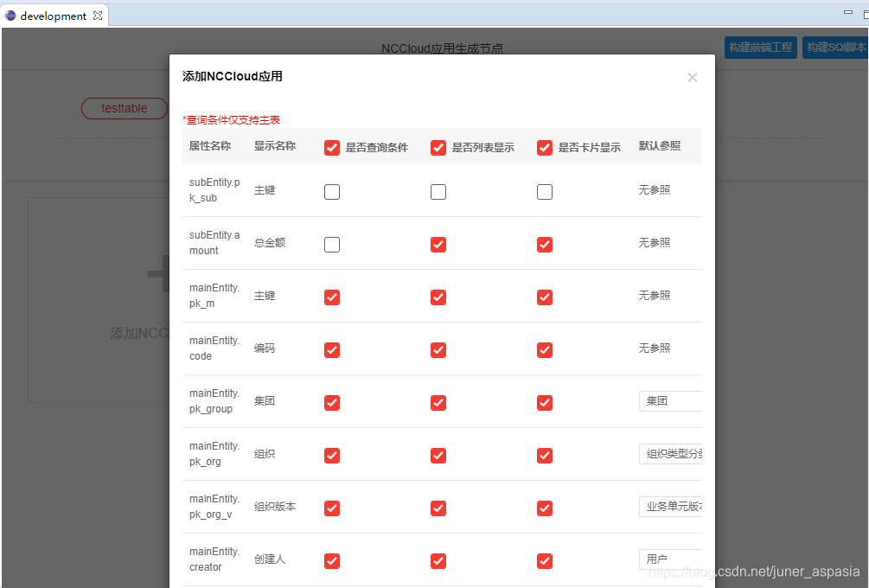Uncheck list display for mainEntity.pk_m
The width and height of the screenshot is (869, 588).
pos(438,297)
